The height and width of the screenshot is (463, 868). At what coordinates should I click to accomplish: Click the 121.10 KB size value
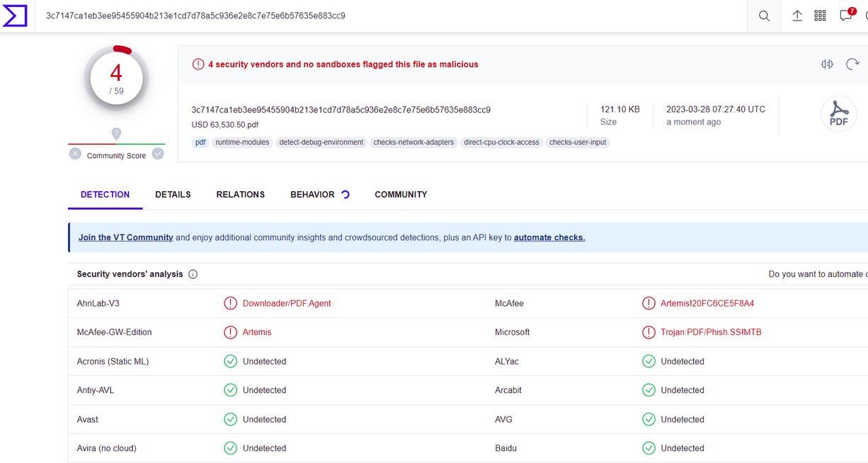coord(620,110)
